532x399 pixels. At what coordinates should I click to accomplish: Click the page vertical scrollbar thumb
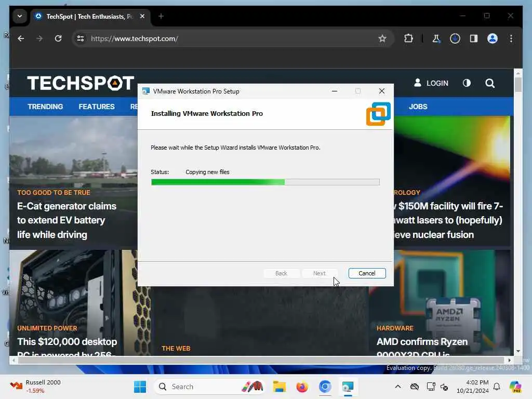click(518, 85)
